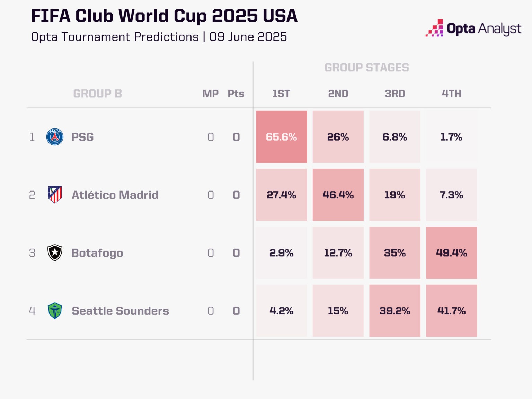
Task: Click the Atlético Madrid team name
Action: (115, 195)
